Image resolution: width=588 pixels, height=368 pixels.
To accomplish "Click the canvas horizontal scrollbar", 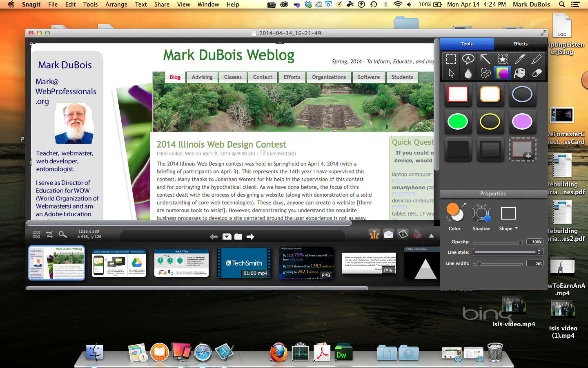I will point(189,223).
